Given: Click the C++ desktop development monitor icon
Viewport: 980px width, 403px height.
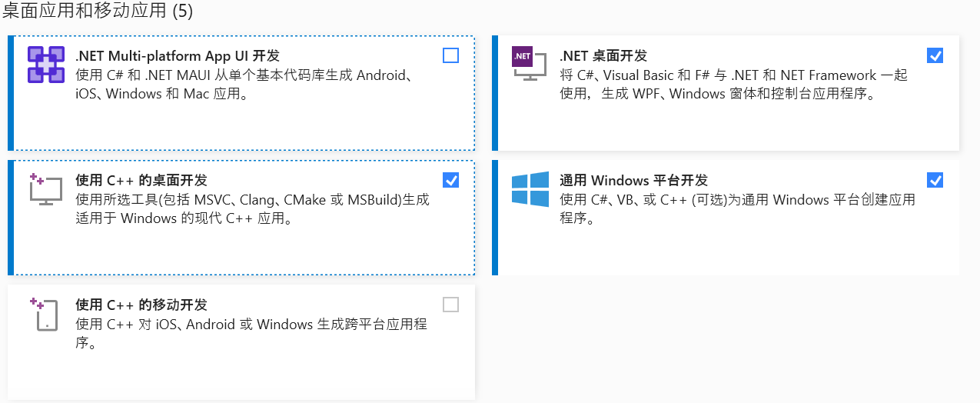Looking at the screenshot, I should [46, 189].
